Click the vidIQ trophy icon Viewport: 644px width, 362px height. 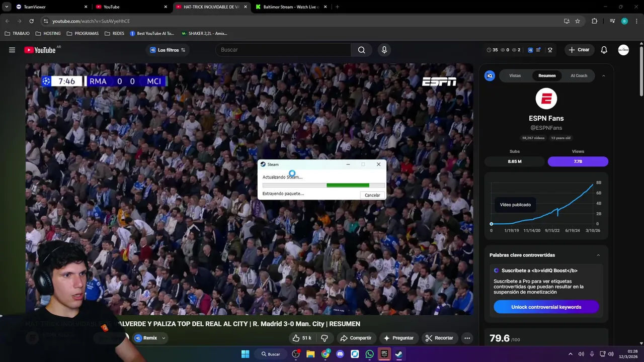click(550, 50)
